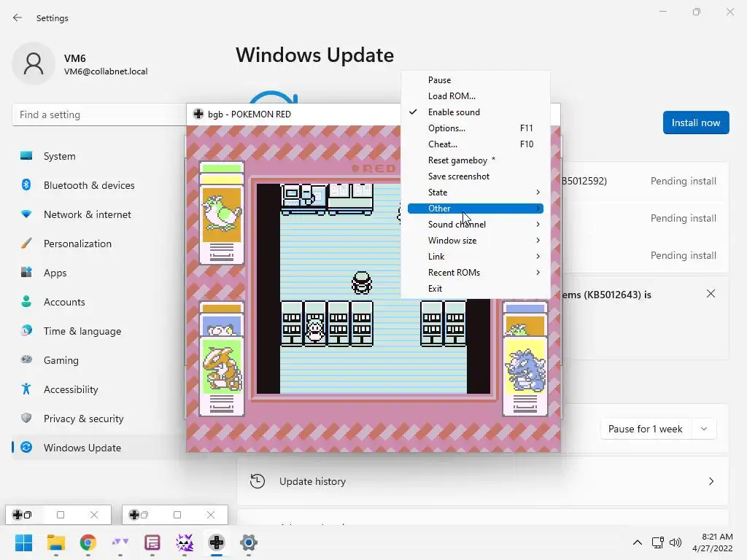Open Gaming settings category
The height and width of the screenshot is (560, 747).
click(x=98, y=360)
